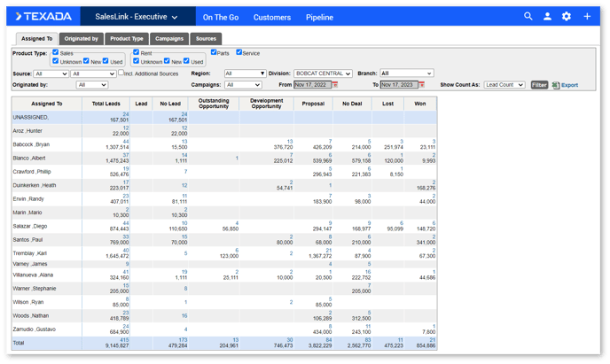Open the Show Count As dropdown
Image resolution: width=610 pixels, height=364 pixels.
[504, 85]
